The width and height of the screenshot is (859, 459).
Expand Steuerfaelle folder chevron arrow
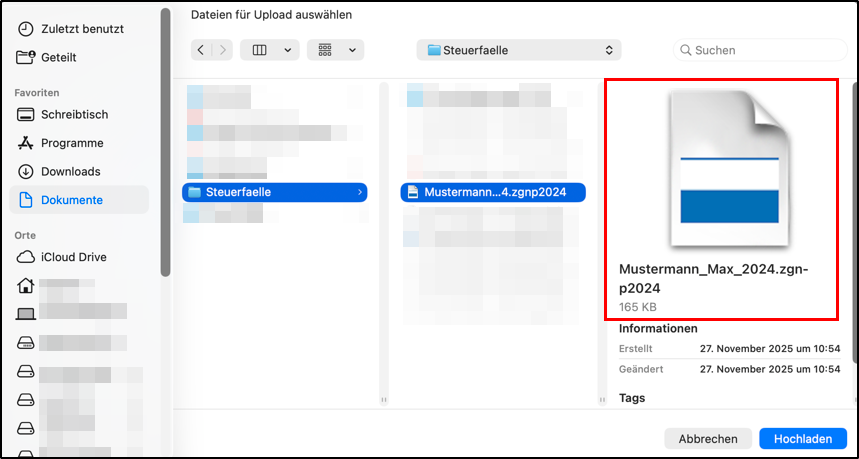(x=359, y=192)
